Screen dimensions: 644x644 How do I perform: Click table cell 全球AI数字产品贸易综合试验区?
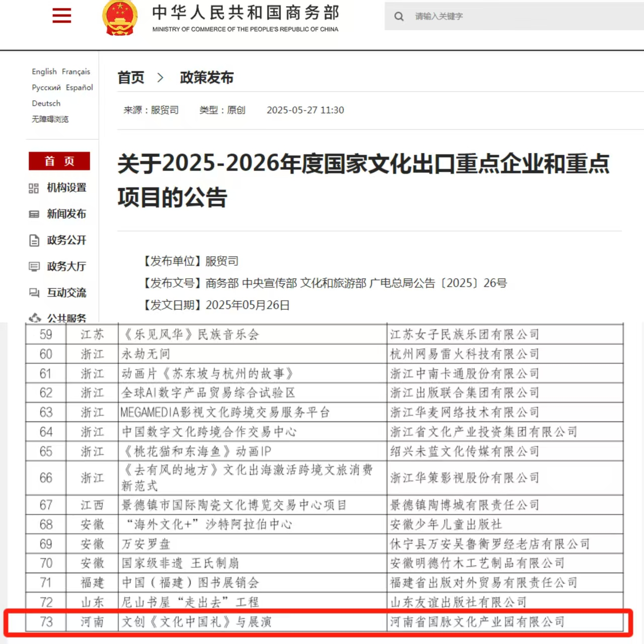[x=253, y=393]
